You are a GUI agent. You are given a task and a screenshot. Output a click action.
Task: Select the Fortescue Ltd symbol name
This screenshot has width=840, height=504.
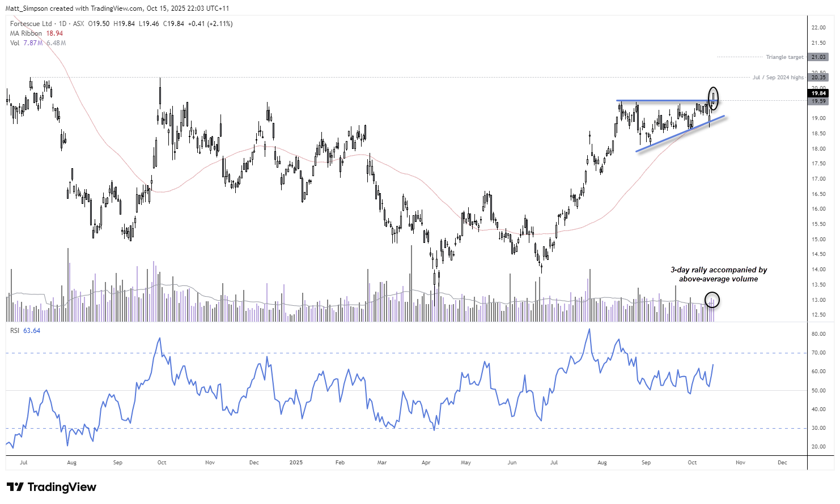tap(31, 24)
